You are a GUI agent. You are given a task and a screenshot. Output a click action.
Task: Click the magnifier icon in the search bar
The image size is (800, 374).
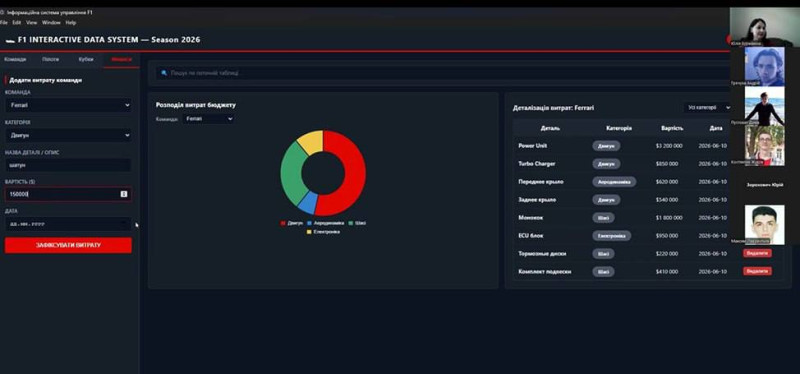pyautogui.click(x=164, y=73)
